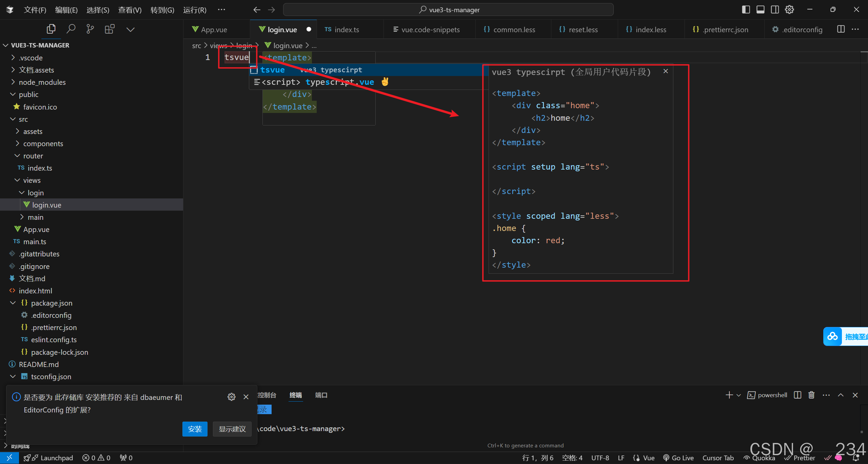Open the Search panel in the activity bar
This screenshot has width=868, height=464.
[71, 29]
